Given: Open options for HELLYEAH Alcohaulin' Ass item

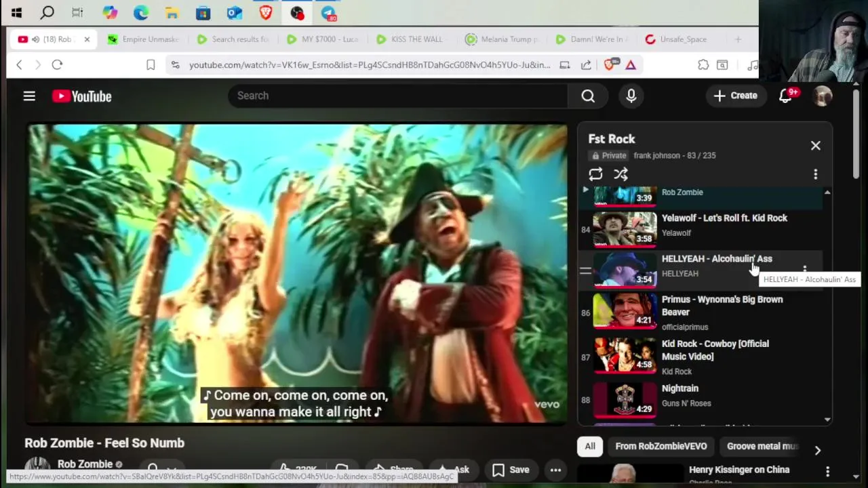Looking at the screenshot, I should coord(805,270).
